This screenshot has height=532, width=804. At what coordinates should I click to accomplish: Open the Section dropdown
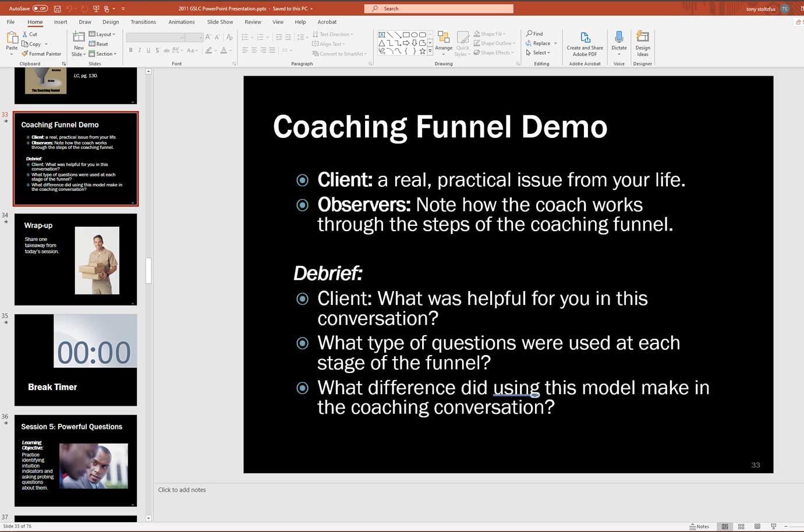[x=103, y=54]
